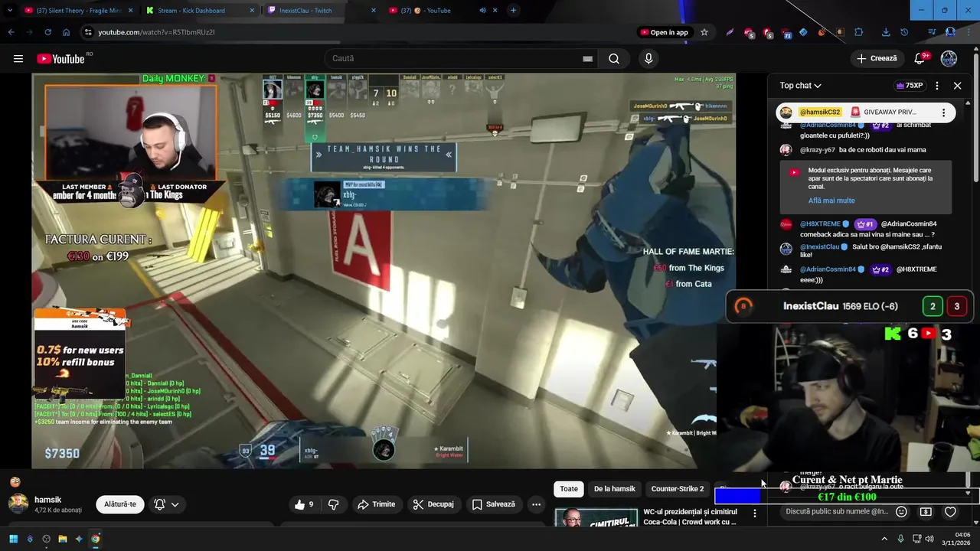Open Chrome downloads icon

pos(886,32)
